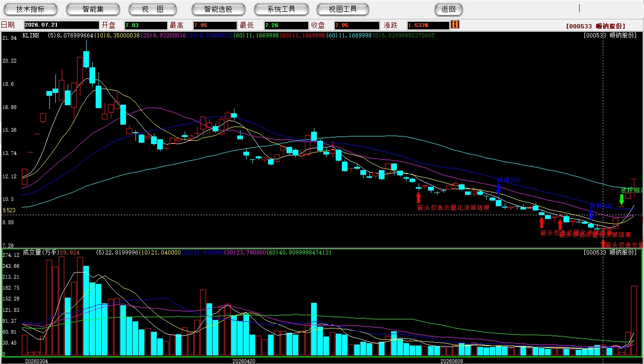This screenshot has width=644, height=364.
Task: Click the first 跌破10% blue arrow marker
Action: tap(499, 188)
